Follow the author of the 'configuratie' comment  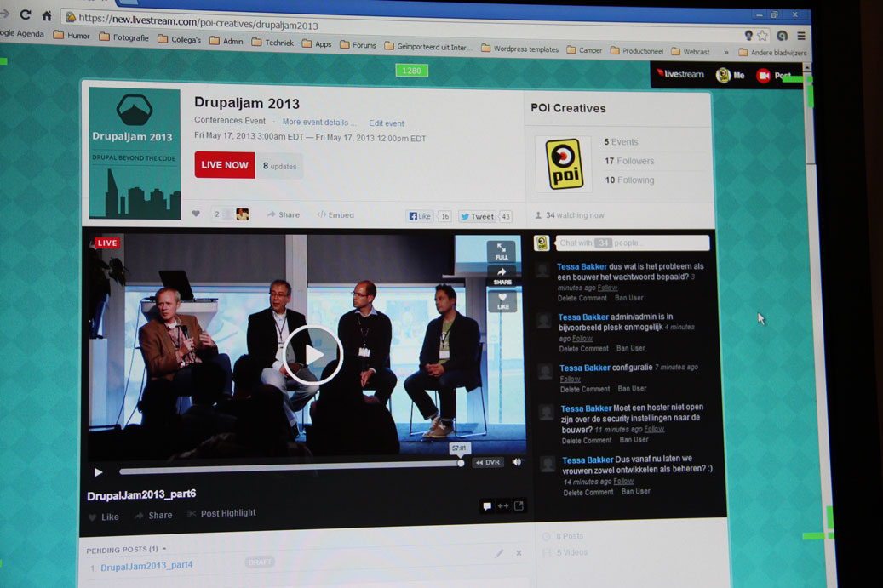(570, 379)
